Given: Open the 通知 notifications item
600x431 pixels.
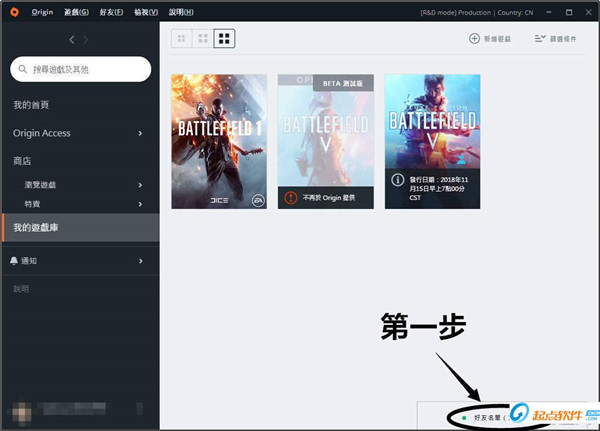Looking at the screenshot, I should tap(81, 261).
